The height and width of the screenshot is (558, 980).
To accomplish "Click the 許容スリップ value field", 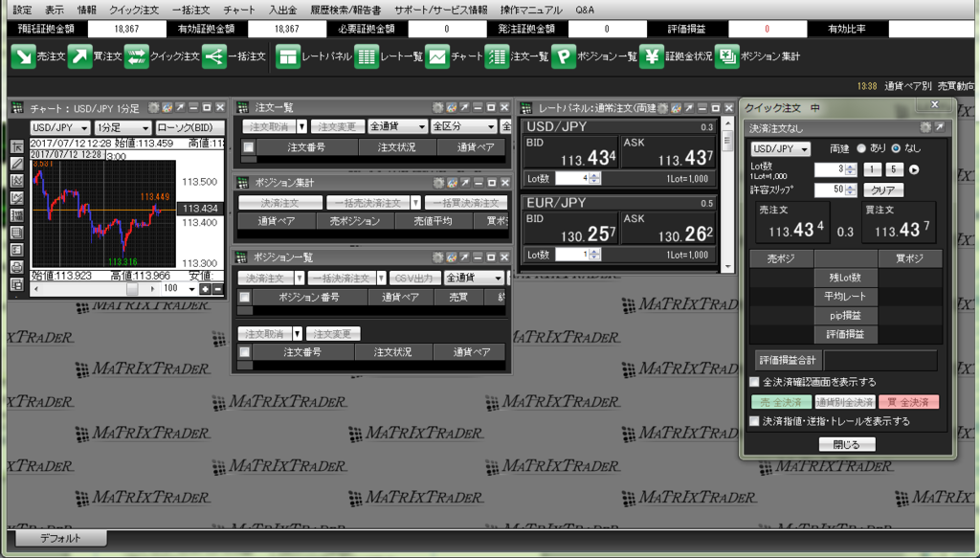I will tap(830, 190).
